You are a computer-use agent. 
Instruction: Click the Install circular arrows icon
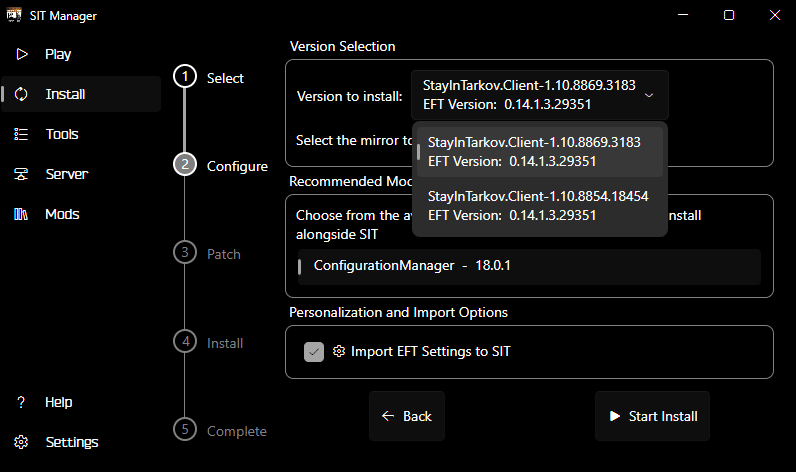(21, 94)
